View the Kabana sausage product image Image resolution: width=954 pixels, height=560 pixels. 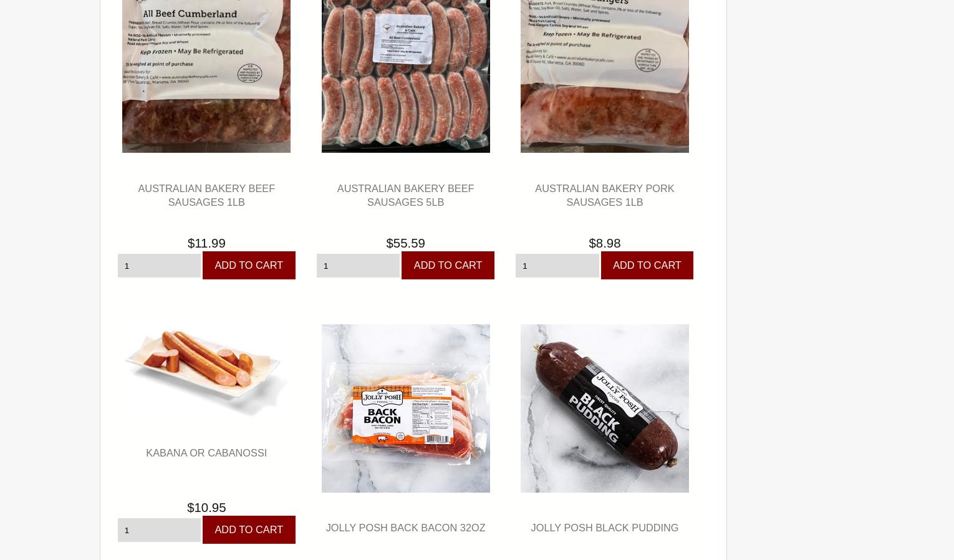pos(206,371)
